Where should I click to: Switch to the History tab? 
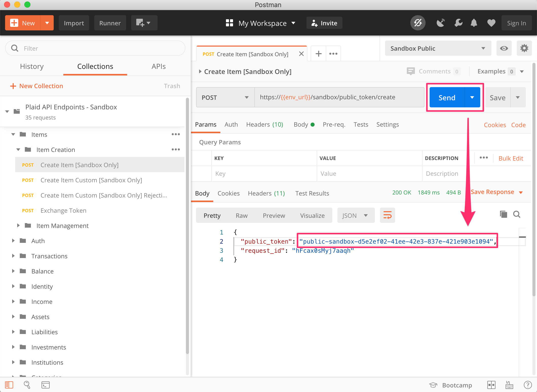tap(32, 66)
